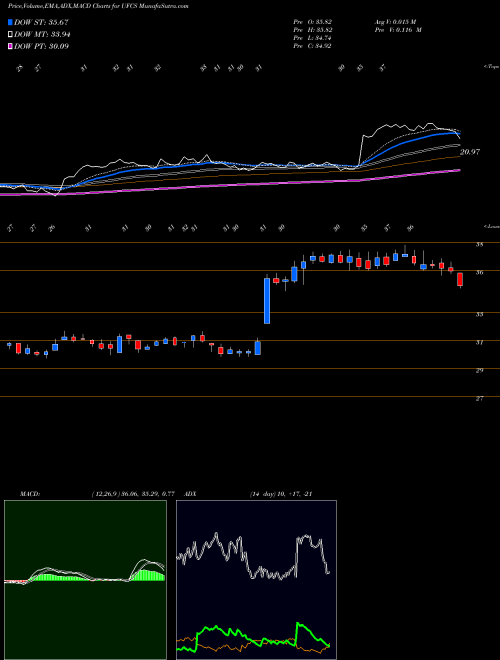
Task: Click the white DOW MT legend swatch
Action: pyautogui.click(x=10, y=35)
